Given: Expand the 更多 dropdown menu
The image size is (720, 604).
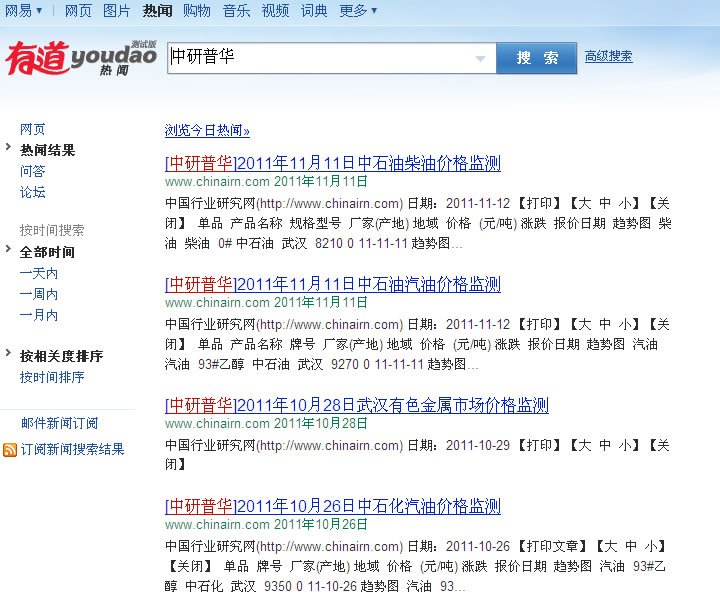Looking at the screenshot, I should point(358,11).
